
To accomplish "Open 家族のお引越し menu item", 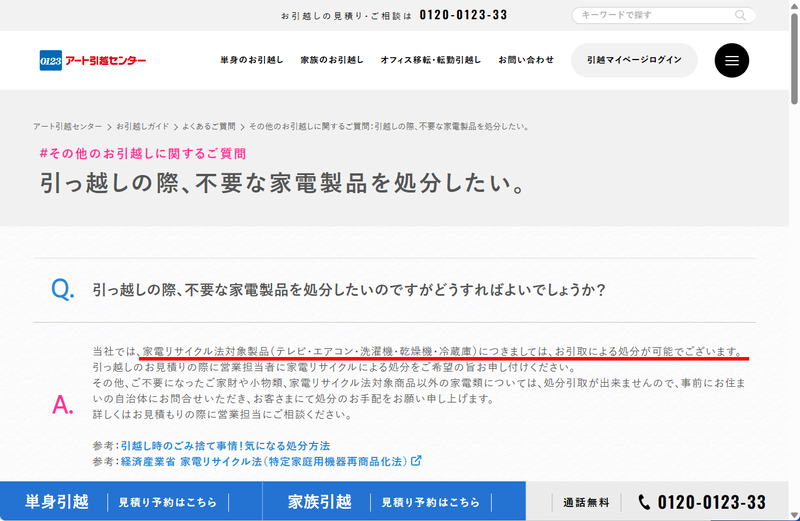I will click(x=332, y=60).
